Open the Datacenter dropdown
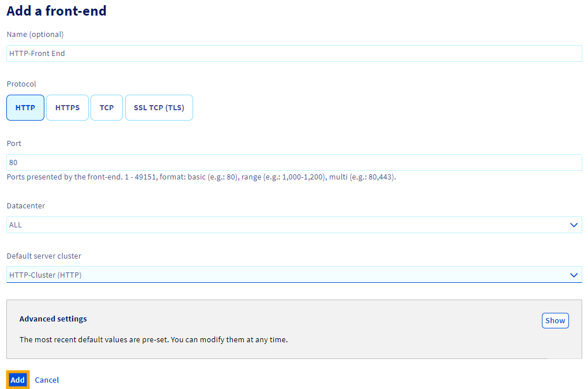The image size is (588, 389). coord(294,225)
